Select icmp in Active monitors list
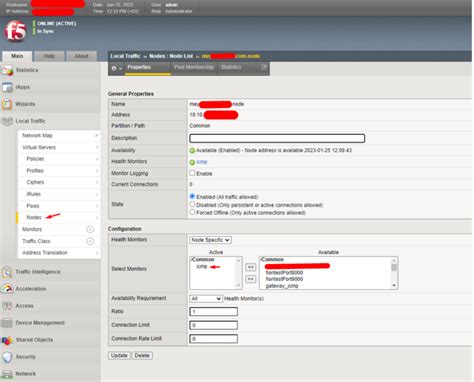 [x=202, y=267]
